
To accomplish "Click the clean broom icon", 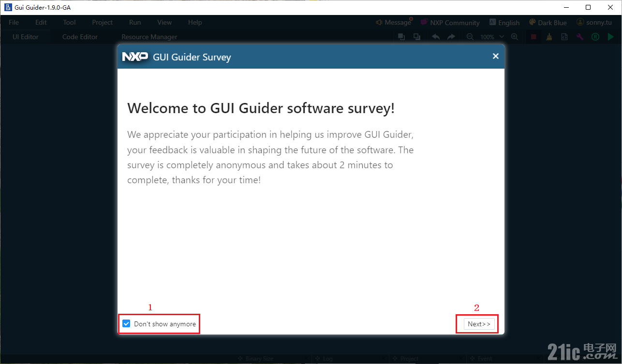I will 549,37.
